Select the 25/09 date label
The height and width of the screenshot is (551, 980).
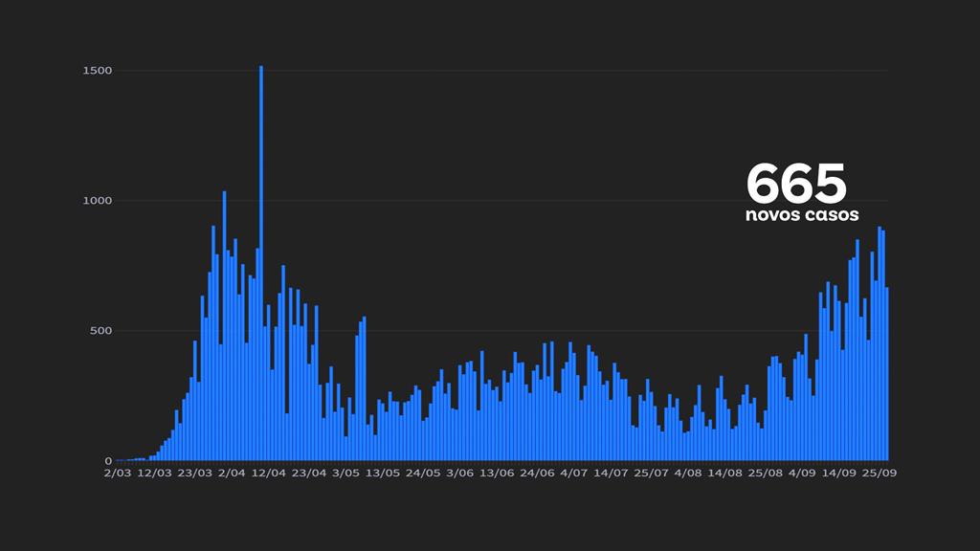(879, 473)
